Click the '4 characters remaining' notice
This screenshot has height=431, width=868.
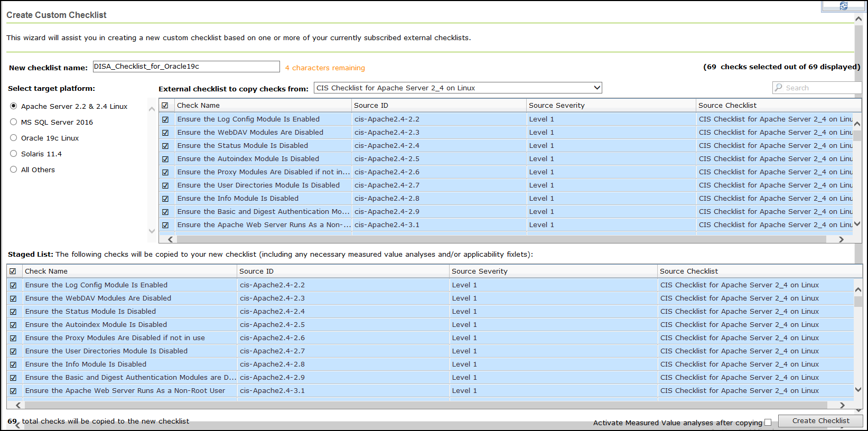(x=325, y=68)
